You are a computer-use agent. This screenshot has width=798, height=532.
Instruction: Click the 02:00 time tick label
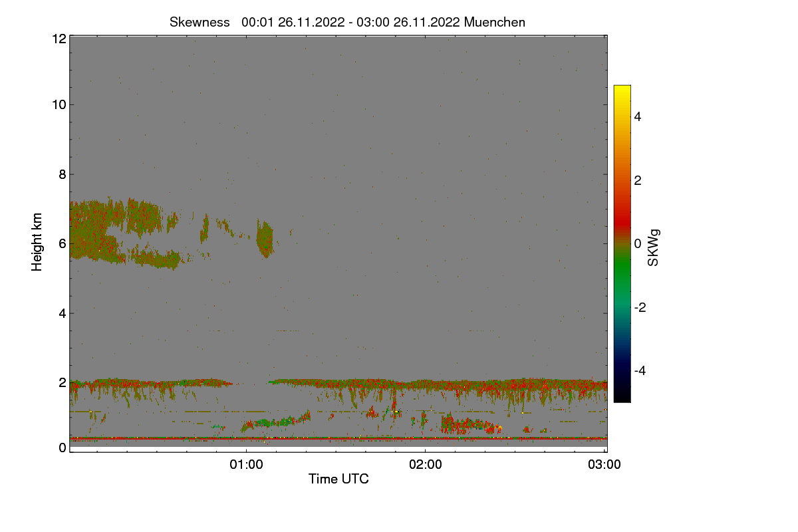pyautogui.click(x=426, y=465)
